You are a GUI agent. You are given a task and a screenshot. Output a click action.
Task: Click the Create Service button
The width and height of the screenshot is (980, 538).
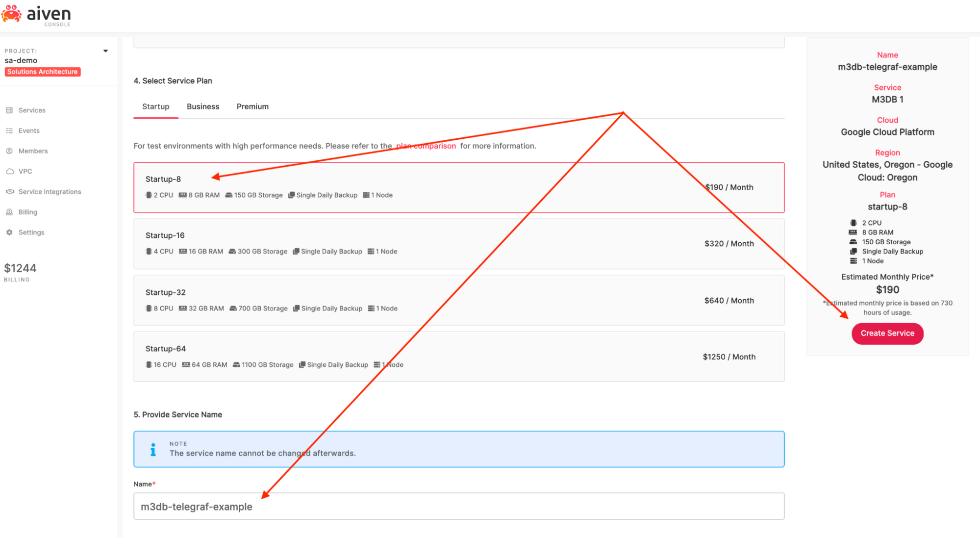click(x=887, y=333)
